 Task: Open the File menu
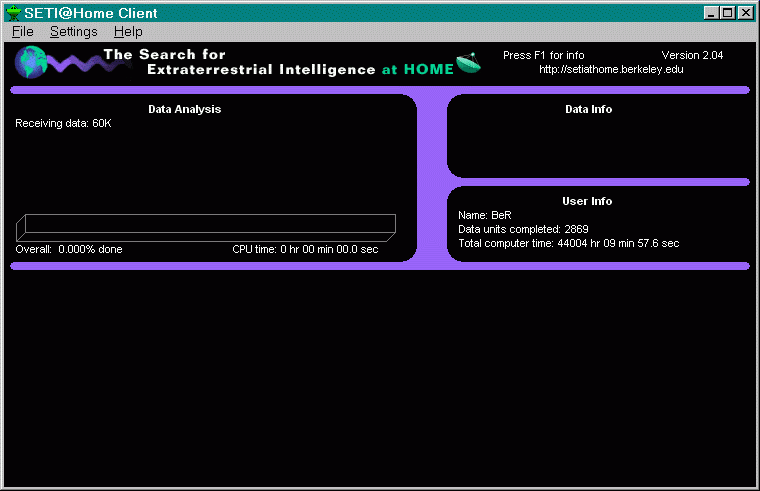(x=22, y=32)
